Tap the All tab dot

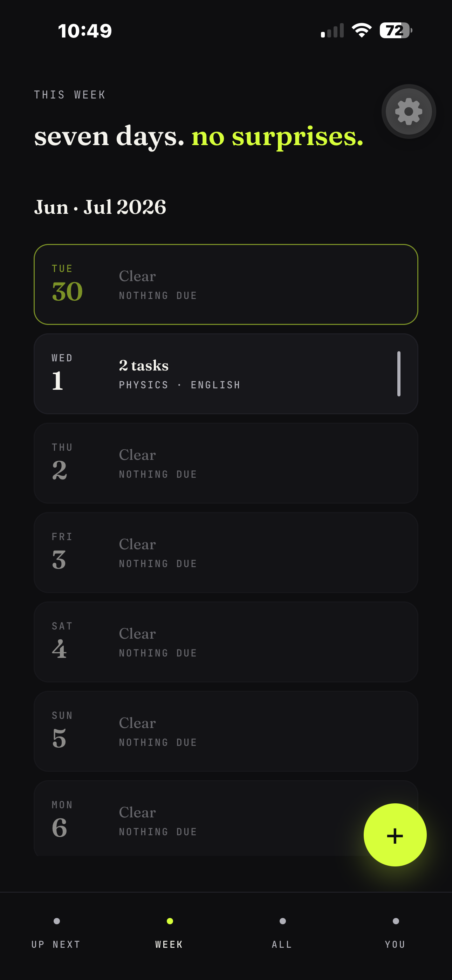pyautogui.click(x=282, y=921)
